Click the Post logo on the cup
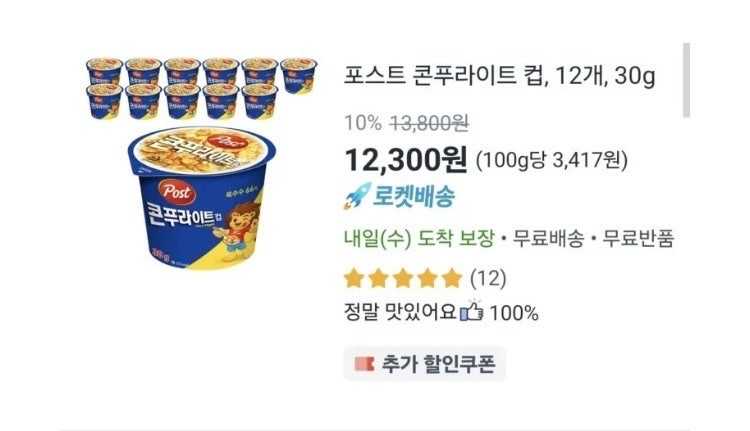This screenshot has height=431, width=750. click(x=177, y=192)
